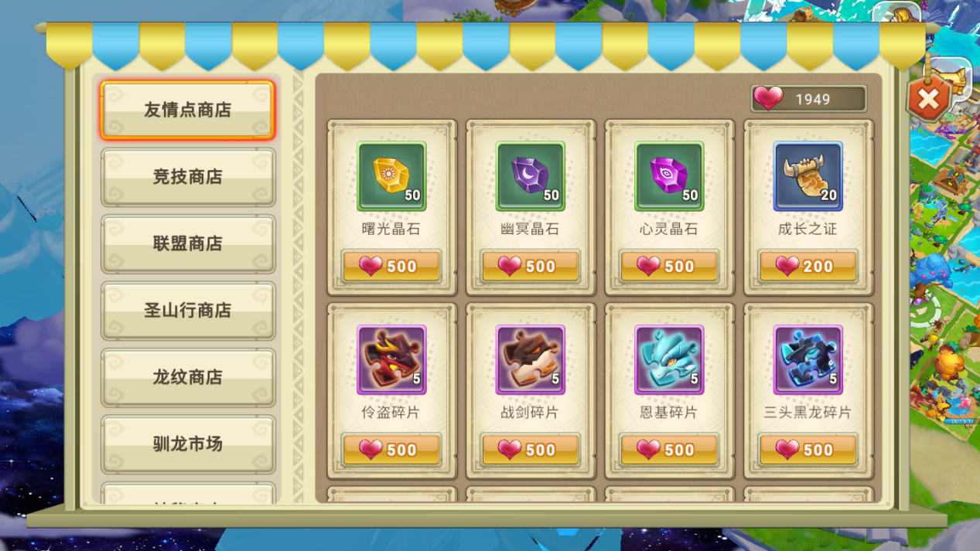Image resolution: width=980 pixels, height=551 pixels.
Task: Open the 圣山行商店 tab
Action: (187, 311)
